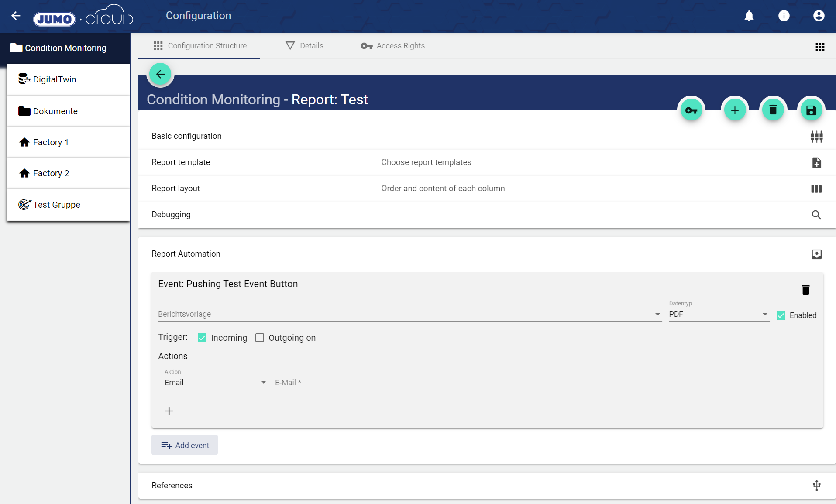836x504 pixels.
Task: Open notifications bell in header
Action: (x=749, y=16)
